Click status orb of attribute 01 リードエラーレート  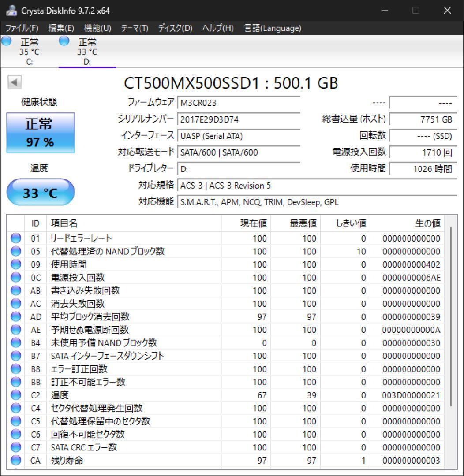coord(16,238)
